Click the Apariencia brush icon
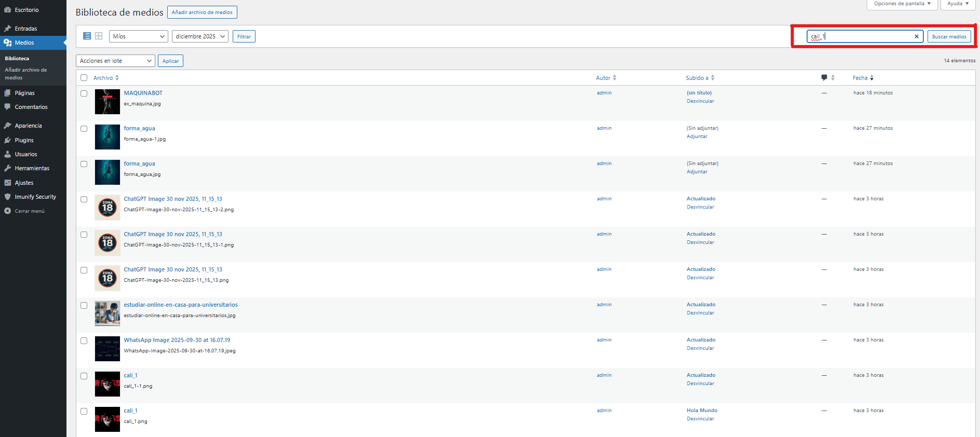 (8, 126)
